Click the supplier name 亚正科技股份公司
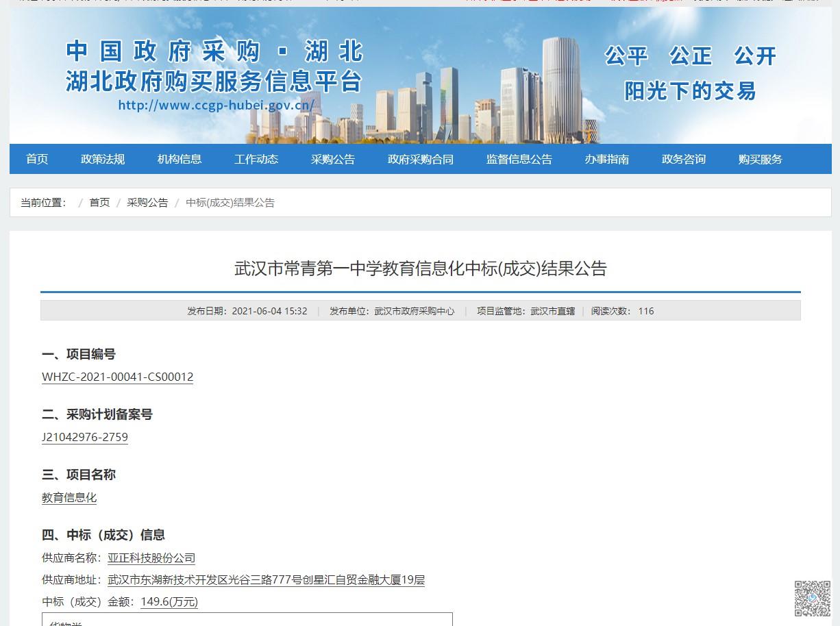The height and width of the screenshot is (626, 840). 151,558
